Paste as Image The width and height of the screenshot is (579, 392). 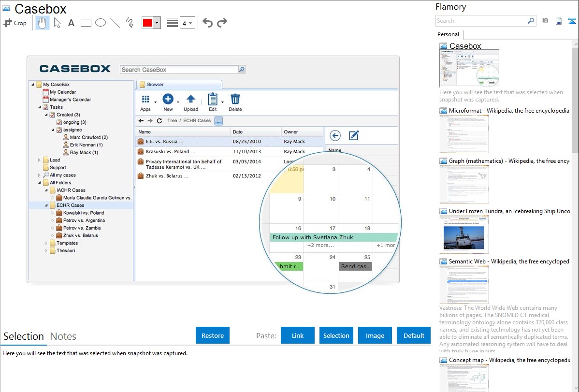375,335
